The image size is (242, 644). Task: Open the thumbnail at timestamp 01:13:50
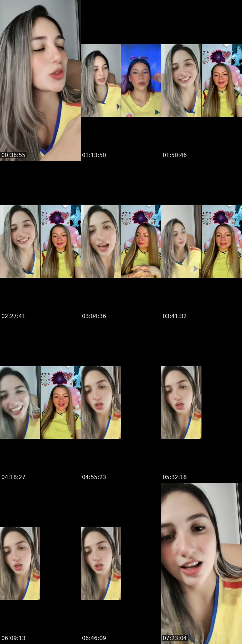[x=121, y=80]
